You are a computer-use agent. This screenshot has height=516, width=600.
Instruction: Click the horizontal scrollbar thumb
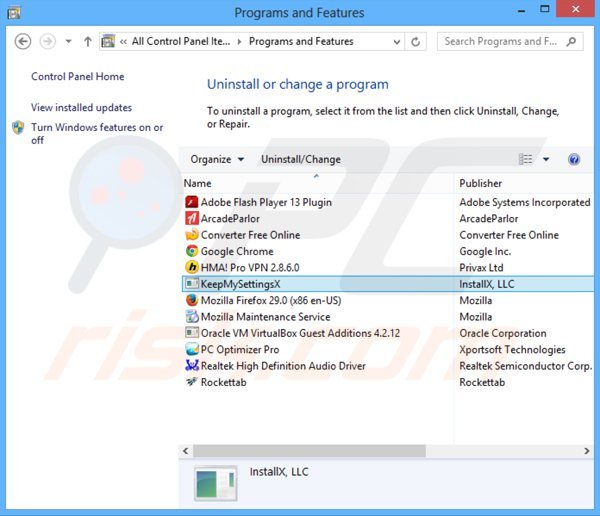[x=309, y=451]
